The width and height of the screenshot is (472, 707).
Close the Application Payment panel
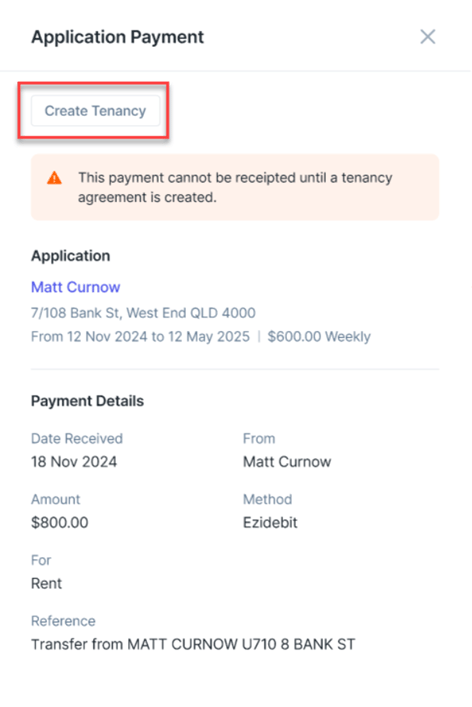click(427, 37)
